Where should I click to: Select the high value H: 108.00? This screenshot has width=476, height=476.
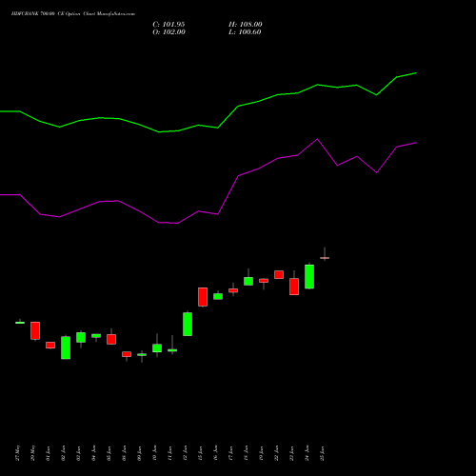pos(246,25)
